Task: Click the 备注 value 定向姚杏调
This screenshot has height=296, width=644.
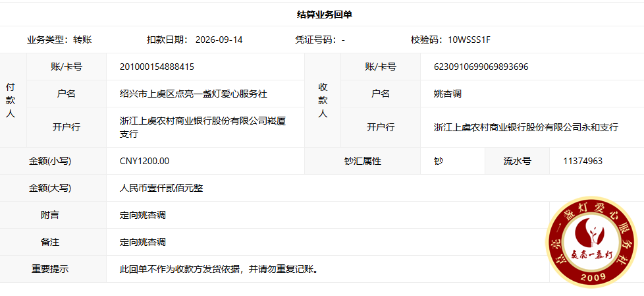Action: click(x=142, y=242)
